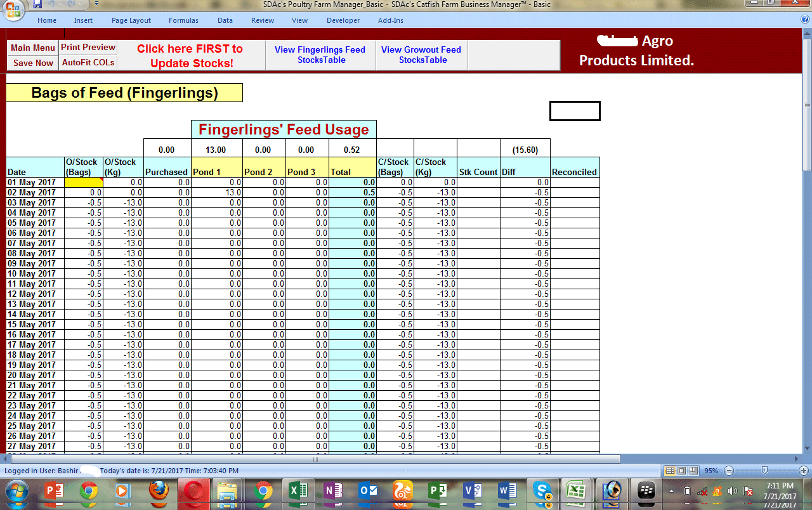Open the Opera browser taskbar icon

point(193,492)
